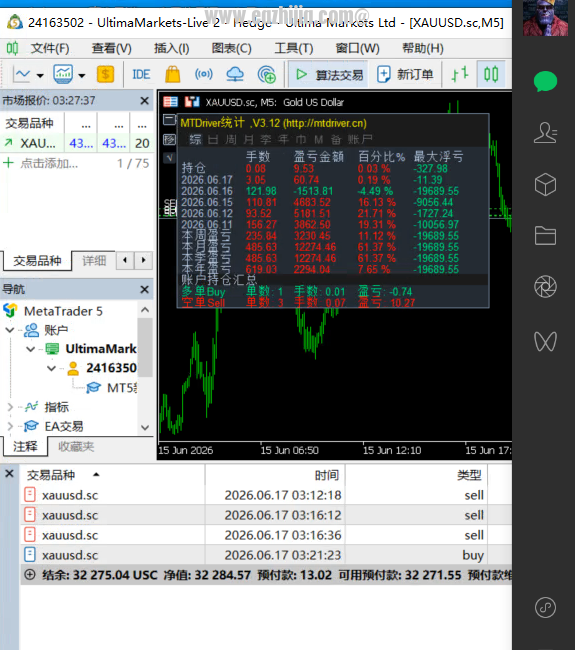Select the bar chart up-down icon
Image resolution: width=575 pixels, height=650 pixels.
460,75
